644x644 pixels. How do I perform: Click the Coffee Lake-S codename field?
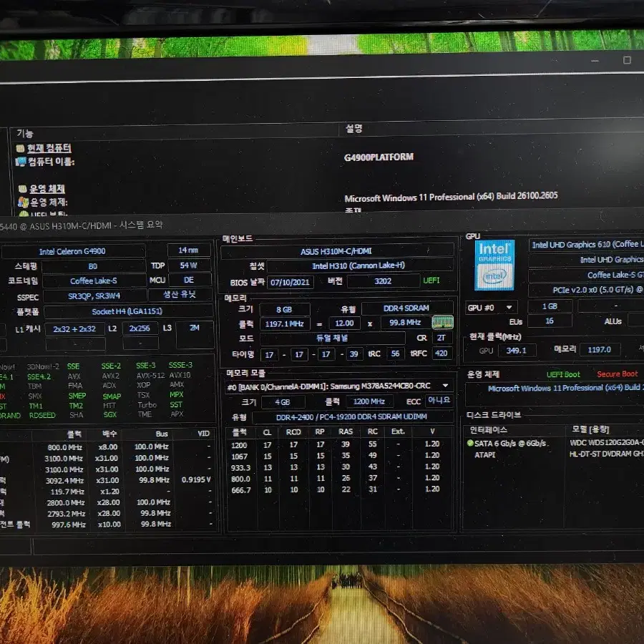coord(94,281)
